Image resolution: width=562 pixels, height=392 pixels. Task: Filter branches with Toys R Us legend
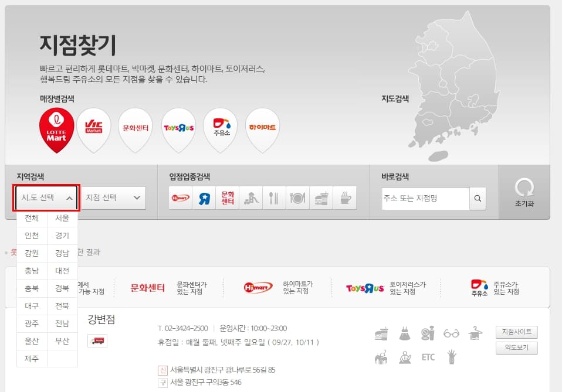[386, 288]
